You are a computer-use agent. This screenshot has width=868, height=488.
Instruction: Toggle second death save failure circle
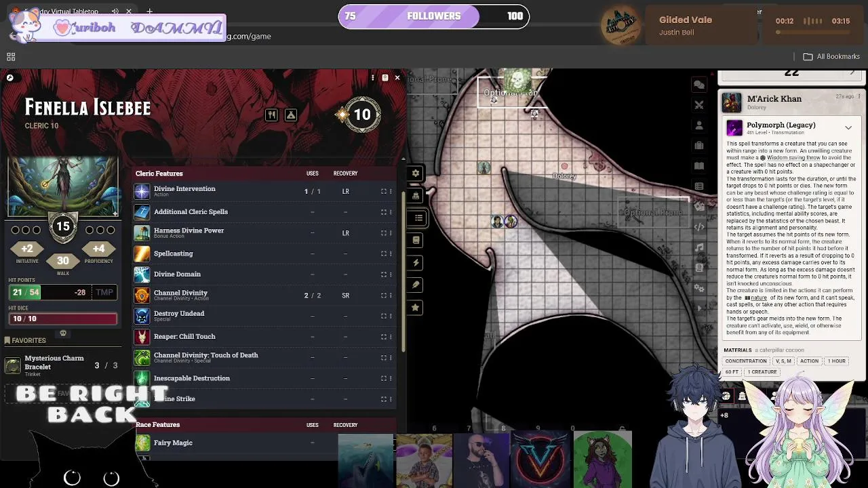click(x=100, y=230)
